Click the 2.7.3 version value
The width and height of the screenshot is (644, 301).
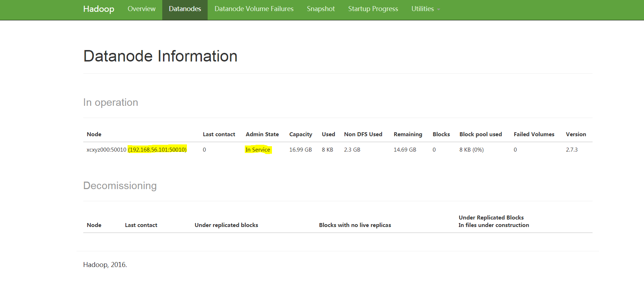pos(572,150)
